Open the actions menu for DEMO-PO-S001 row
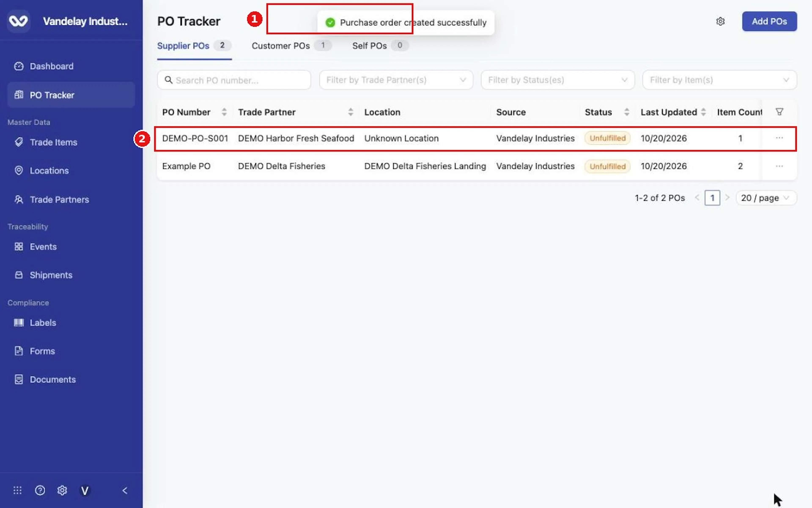The image size is (812, 508). click(779, 138)
